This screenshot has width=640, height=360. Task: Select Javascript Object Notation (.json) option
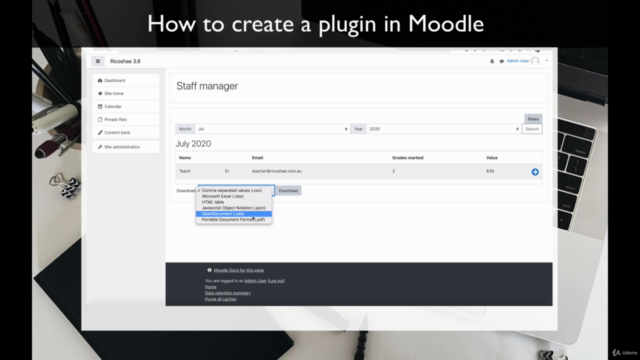pos(234,208)
